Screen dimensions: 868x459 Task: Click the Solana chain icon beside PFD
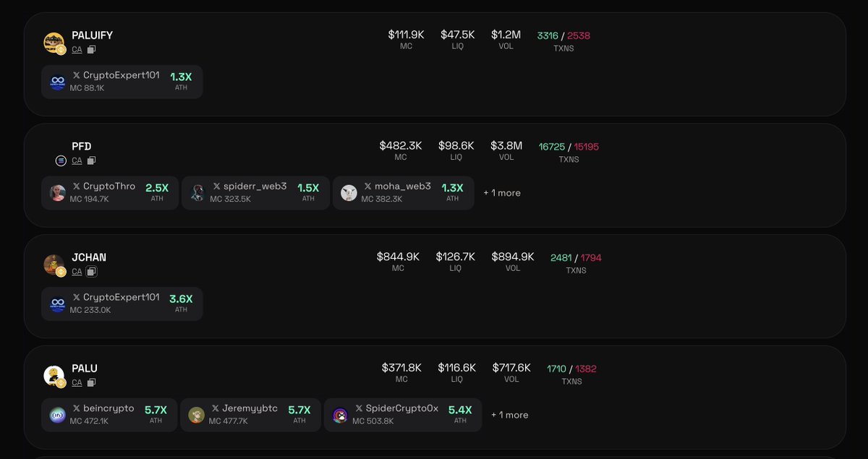61,160
